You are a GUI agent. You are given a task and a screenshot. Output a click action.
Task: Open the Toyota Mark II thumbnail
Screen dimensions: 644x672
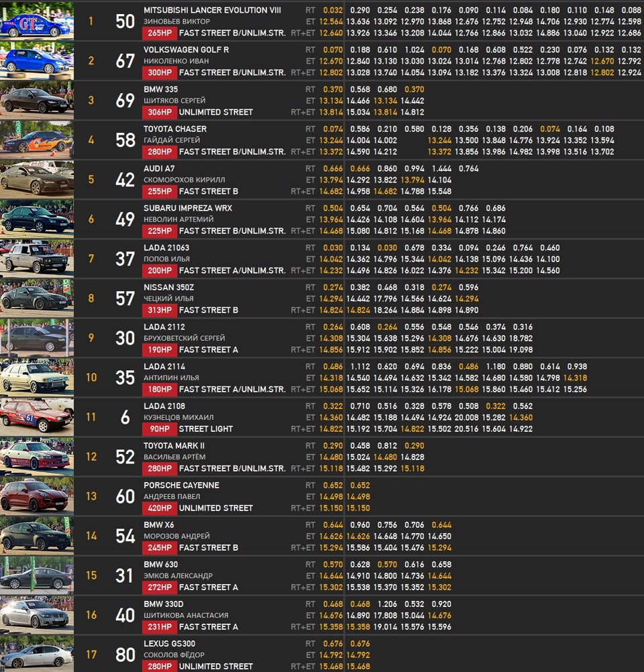[x=37, y=457]
